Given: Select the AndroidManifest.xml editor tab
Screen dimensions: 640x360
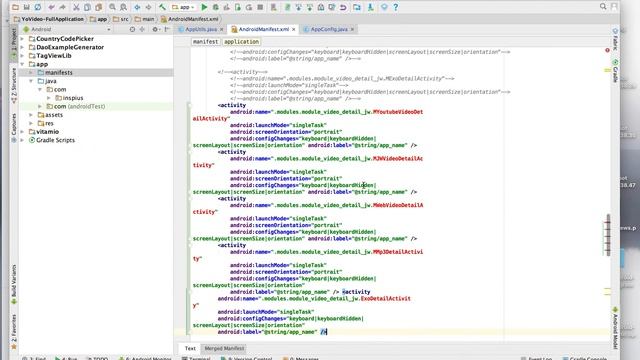Looking at the screenshot, I should click(x=263, y=29).
